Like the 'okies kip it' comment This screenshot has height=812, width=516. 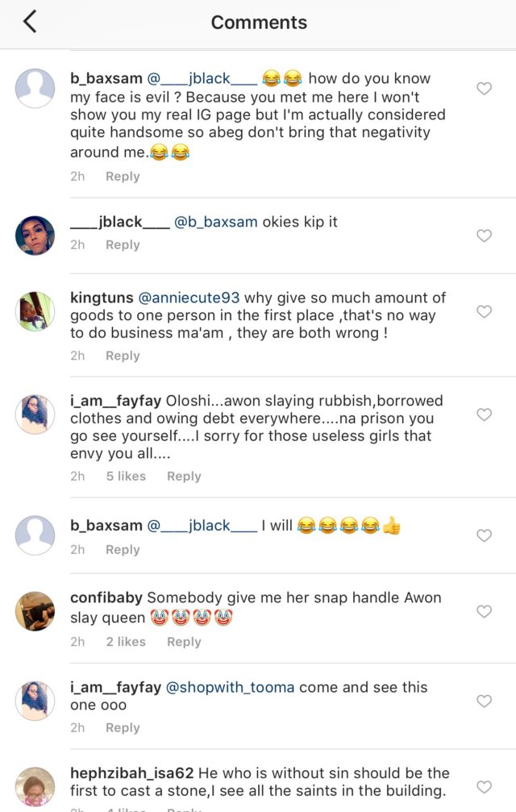click(484, 235)
